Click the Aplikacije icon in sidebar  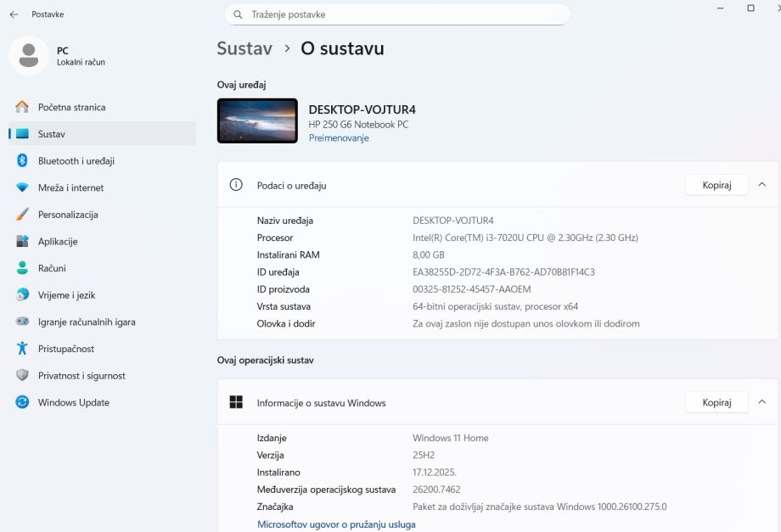[22, 242]
